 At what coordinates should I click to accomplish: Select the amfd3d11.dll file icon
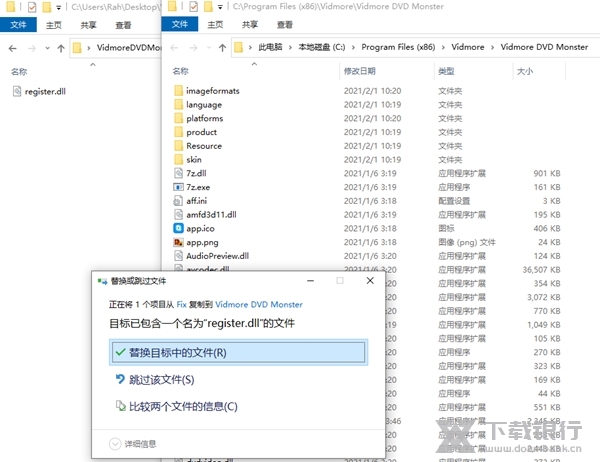pos(178,214)
